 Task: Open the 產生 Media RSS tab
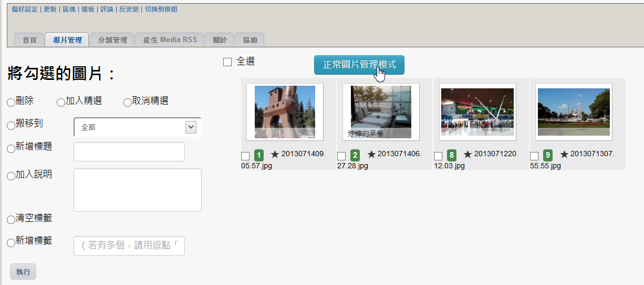pyautogui.click(x=170, y=40)
